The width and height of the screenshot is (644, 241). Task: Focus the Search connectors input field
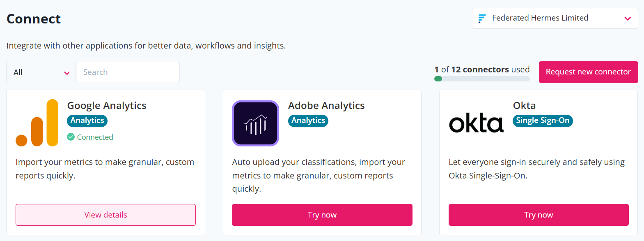[x=128, y=72]
